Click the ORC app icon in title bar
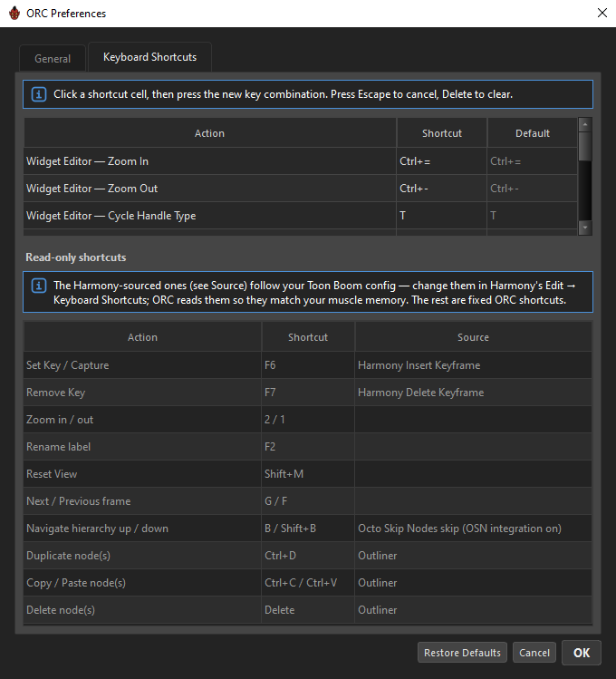This screenshot has height=679, width=616. tap(14, 14)
